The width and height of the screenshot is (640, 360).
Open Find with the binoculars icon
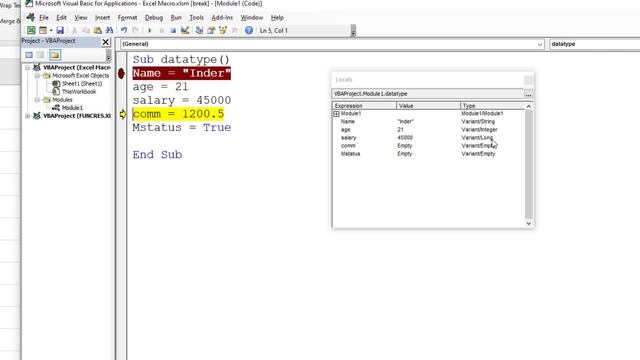109,30
